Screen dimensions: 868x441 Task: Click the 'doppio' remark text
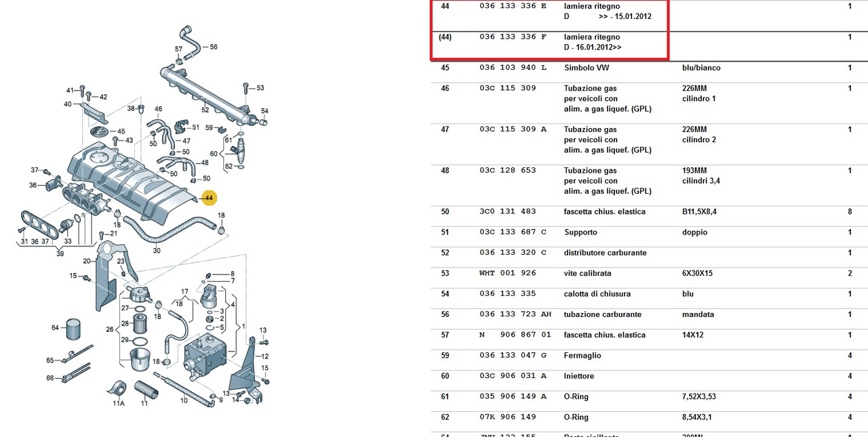tap(694, 232)
